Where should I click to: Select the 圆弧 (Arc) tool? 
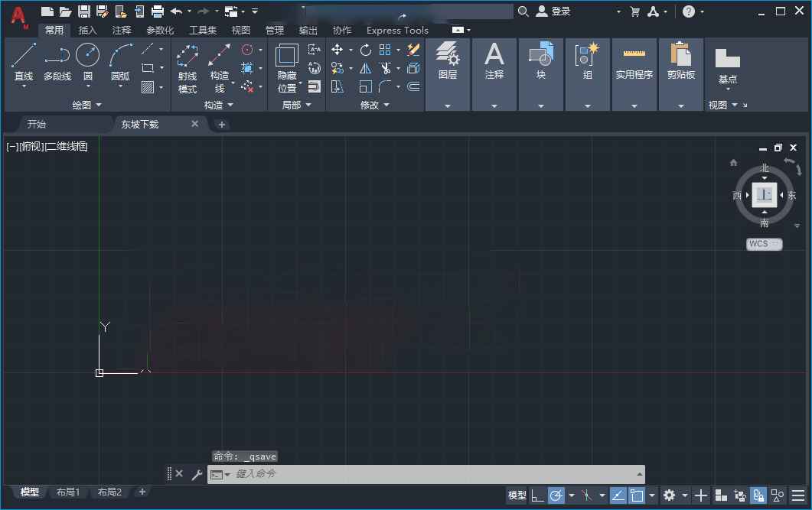click(x=120, y=62)
